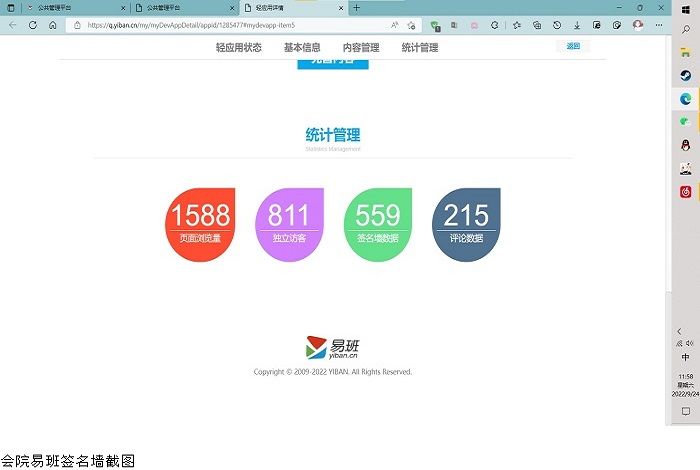Click the green 559 签名墙数据 badge
This screenshot has width=700, height=470.
point(377,223)
